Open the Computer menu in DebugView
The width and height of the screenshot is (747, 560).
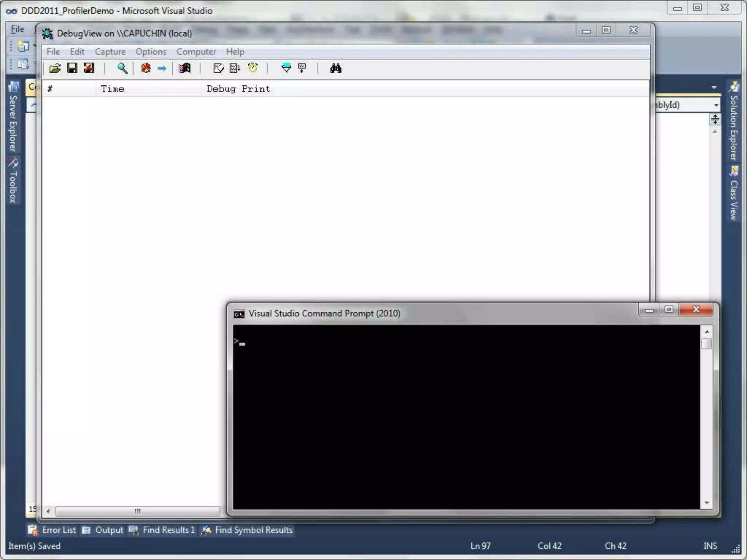(196, 52)
